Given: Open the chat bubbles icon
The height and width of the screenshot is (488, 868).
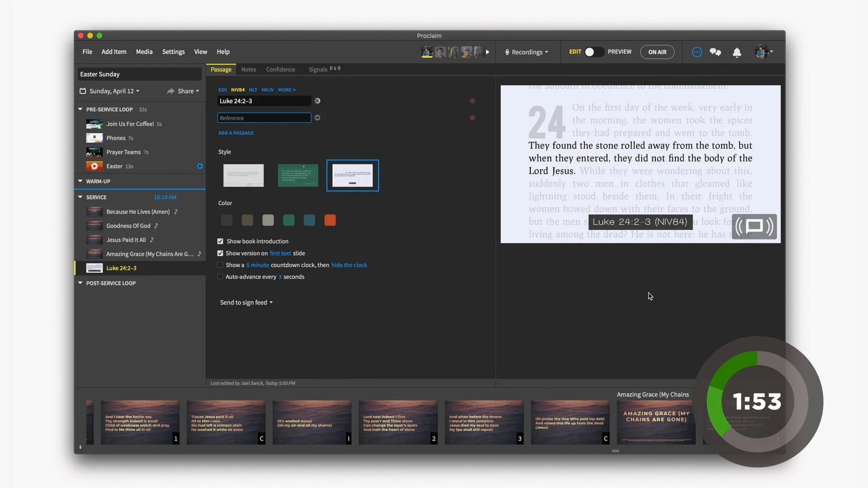Looking at the screenshot, I should point(715,52).
